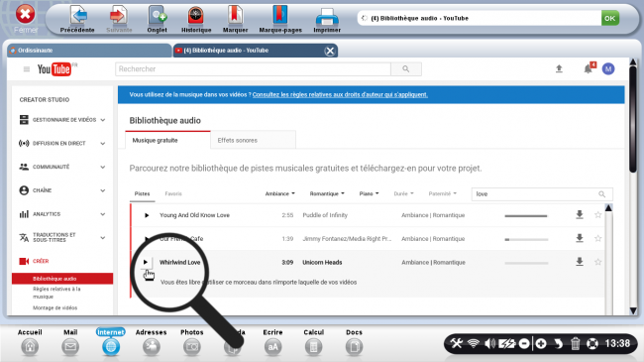The image size is (644, 362).
Task: Click the red Fermer close button
Action: (25, 15)
